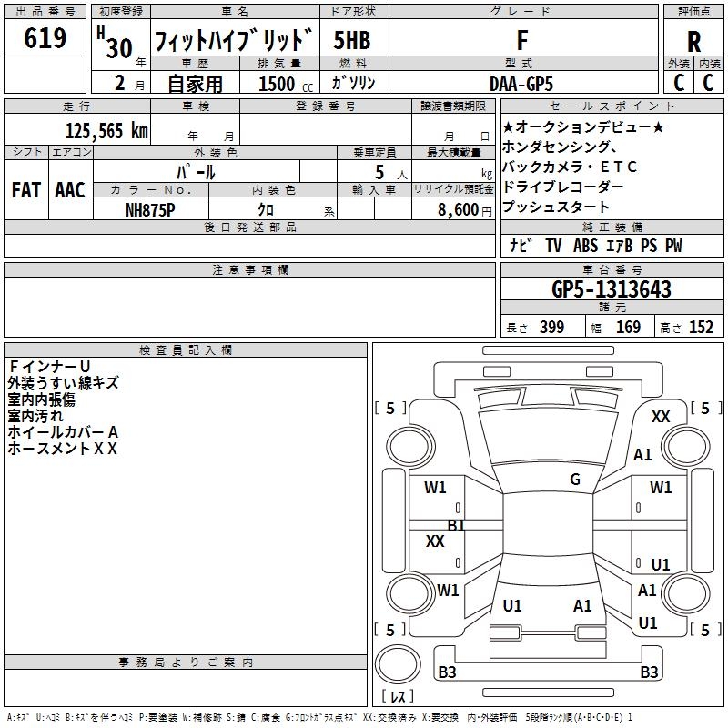Click the A1 mark on the rear hatch

pyautogui.click(x=583, y=605)
